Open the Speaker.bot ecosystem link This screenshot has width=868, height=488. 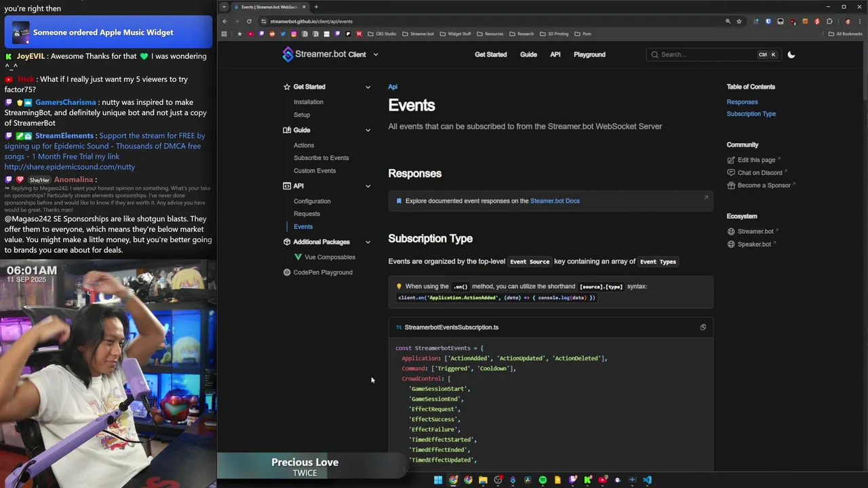tap(754, 244)
